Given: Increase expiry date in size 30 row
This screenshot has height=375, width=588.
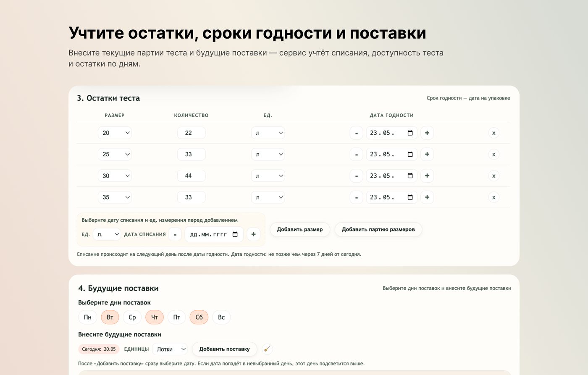Looking at the screenshot, I should (x=427, y=176).
